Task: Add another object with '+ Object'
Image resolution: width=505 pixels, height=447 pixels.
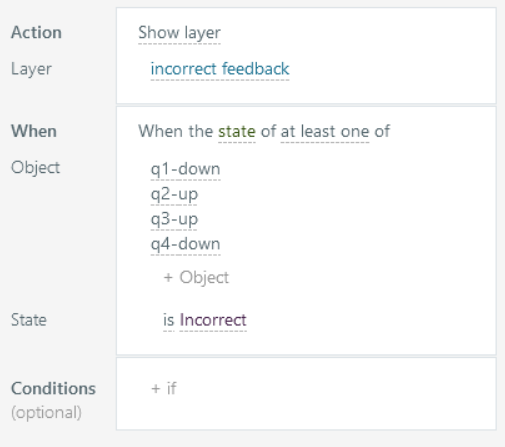Action: click(x=196, y=277)
